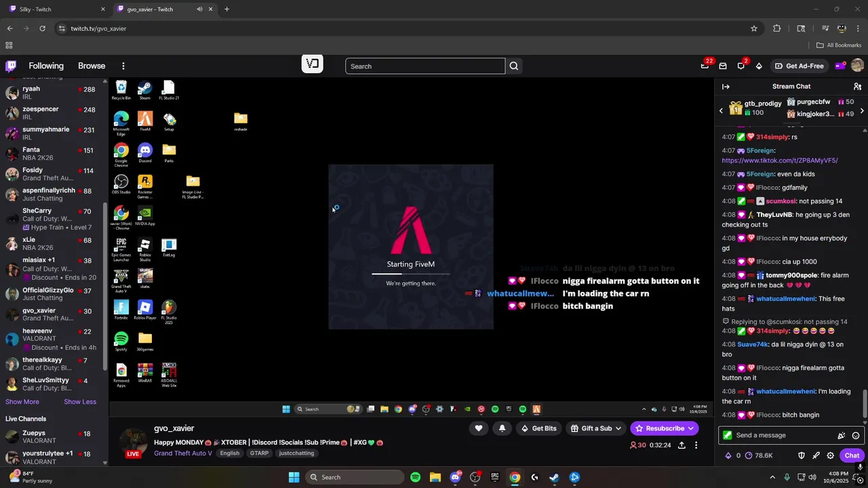868x488 pixels.
Task: Click the Get Bits button
Action: click(539, 428)
